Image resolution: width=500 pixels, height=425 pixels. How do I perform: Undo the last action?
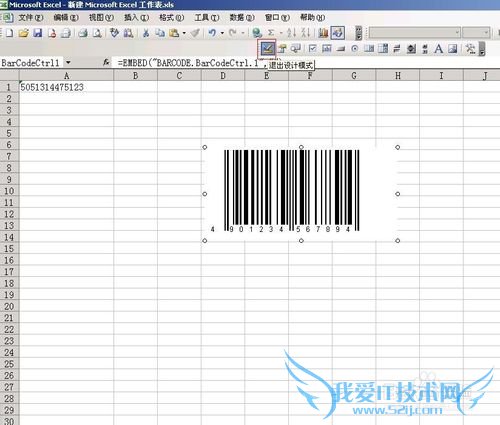coord(212,33)
